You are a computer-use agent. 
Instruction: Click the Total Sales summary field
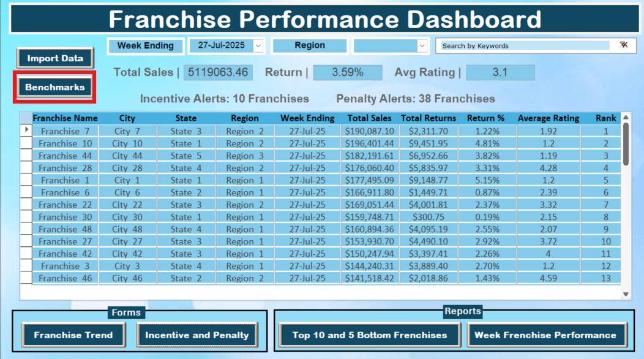coord(217,72)
